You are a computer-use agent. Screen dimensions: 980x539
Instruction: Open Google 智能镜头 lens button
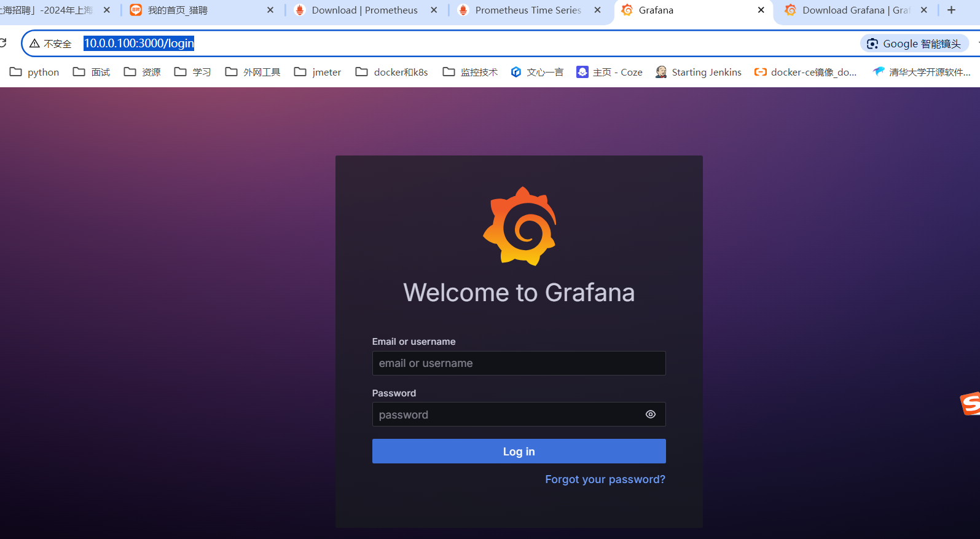tap(914, 44)
